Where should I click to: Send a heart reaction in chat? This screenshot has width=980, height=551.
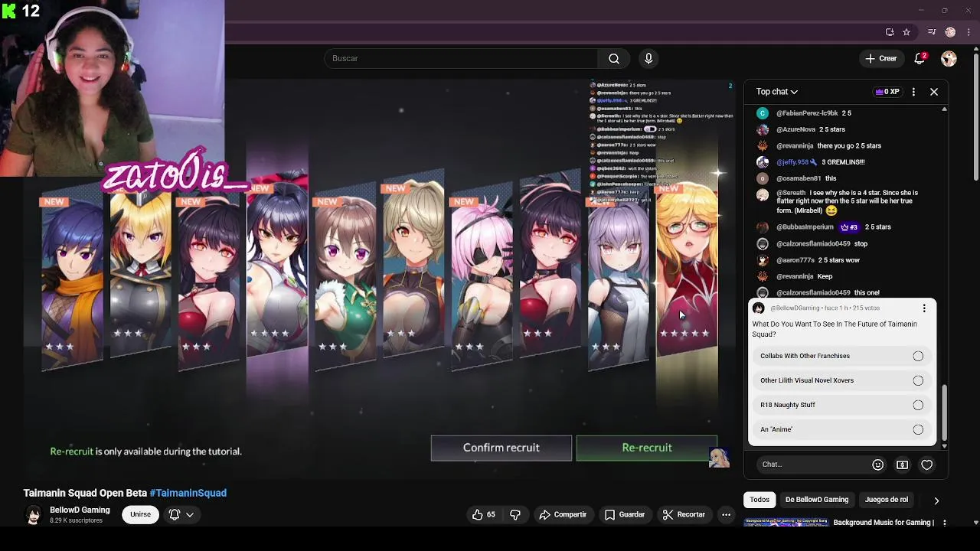point(927,465)
